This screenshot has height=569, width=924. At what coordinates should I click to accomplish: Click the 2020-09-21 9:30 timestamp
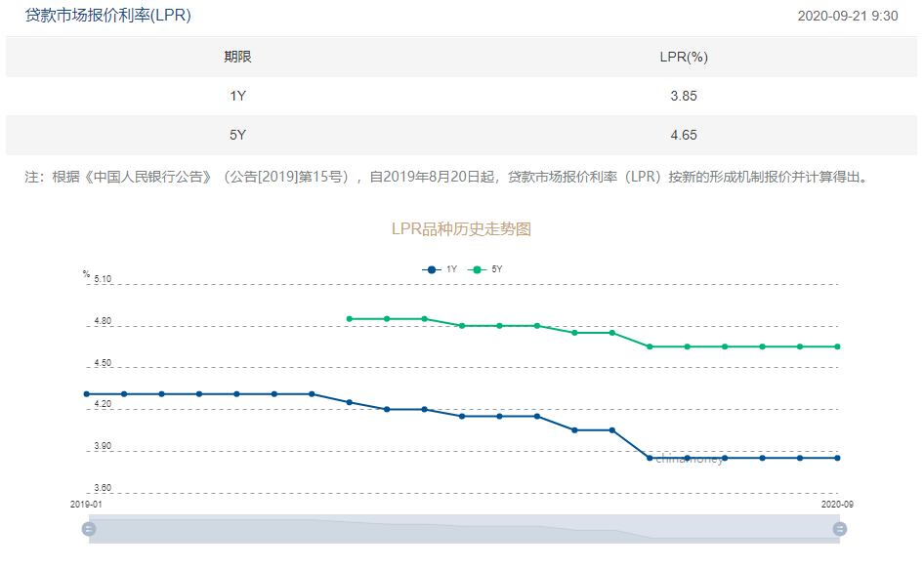(x=848, y=16)
